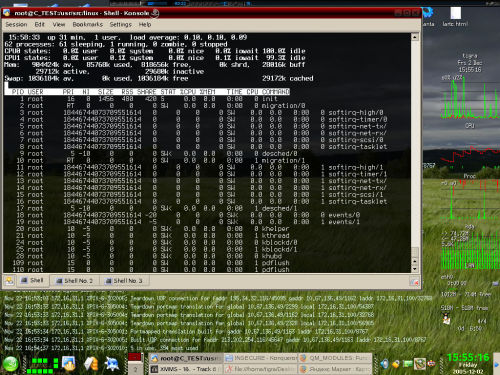
Task: Click the 'load average' line in top
Action: point(128,37)
